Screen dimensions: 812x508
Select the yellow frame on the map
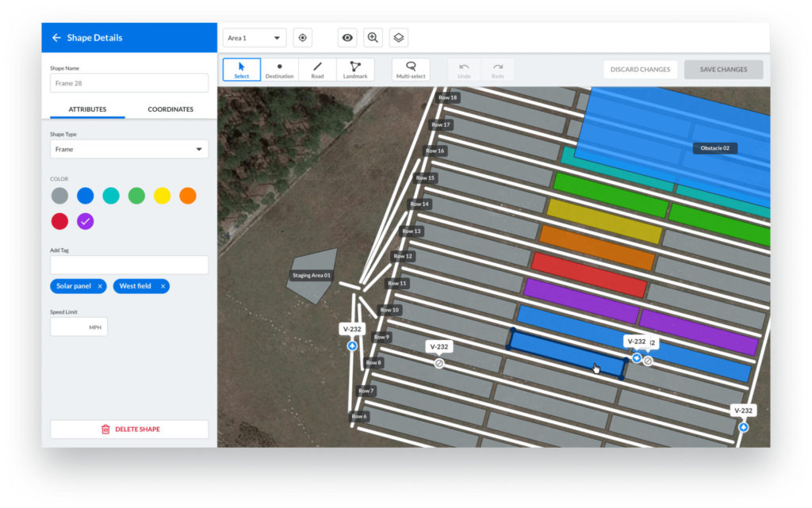click(604, 220)
